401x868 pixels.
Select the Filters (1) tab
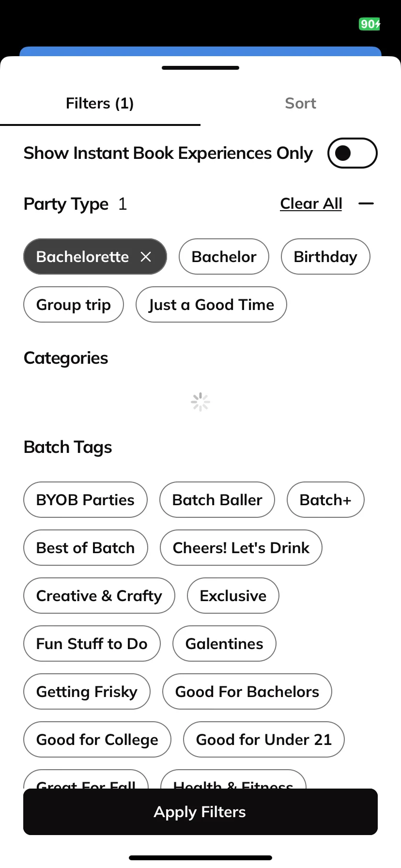(100, 103)
